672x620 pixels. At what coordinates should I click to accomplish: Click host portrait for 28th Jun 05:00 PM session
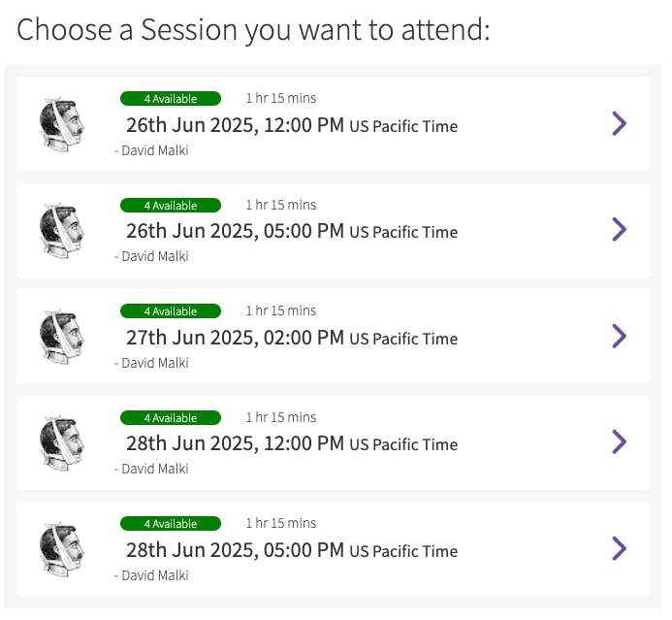tap(61, 549)
